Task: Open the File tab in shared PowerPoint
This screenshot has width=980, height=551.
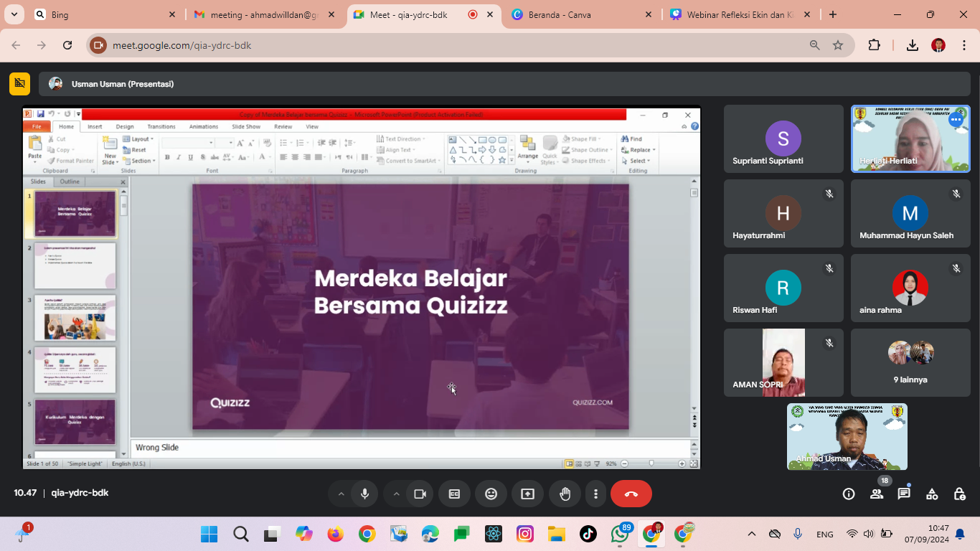Action: [37, 126]
